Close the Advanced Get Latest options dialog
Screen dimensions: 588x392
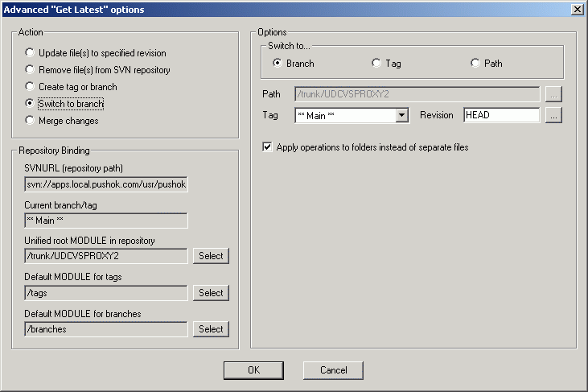(577, 10)
